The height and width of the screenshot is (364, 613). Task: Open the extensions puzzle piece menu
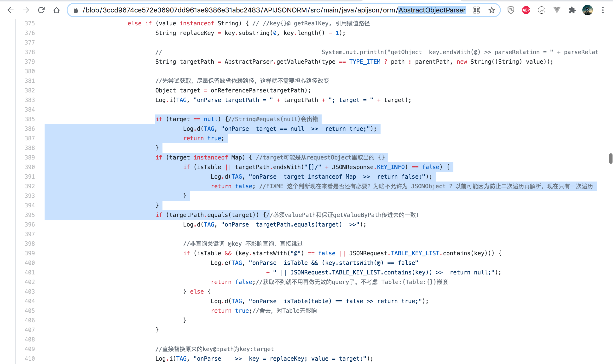[x=572, y=10]
